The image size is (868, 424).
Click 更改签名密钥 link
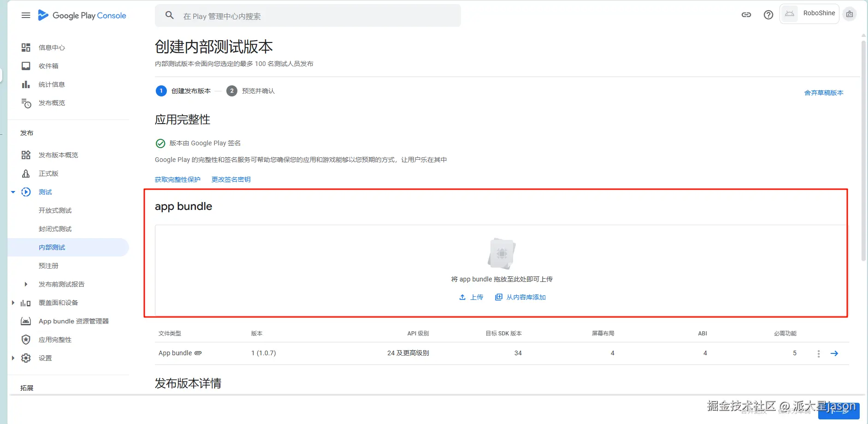coord(231,179)
